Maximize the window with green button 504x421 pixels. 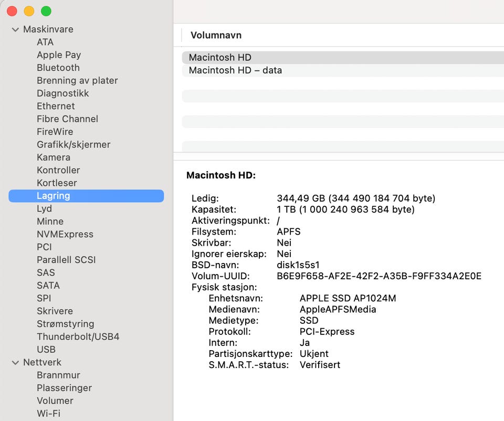(46, 11)
